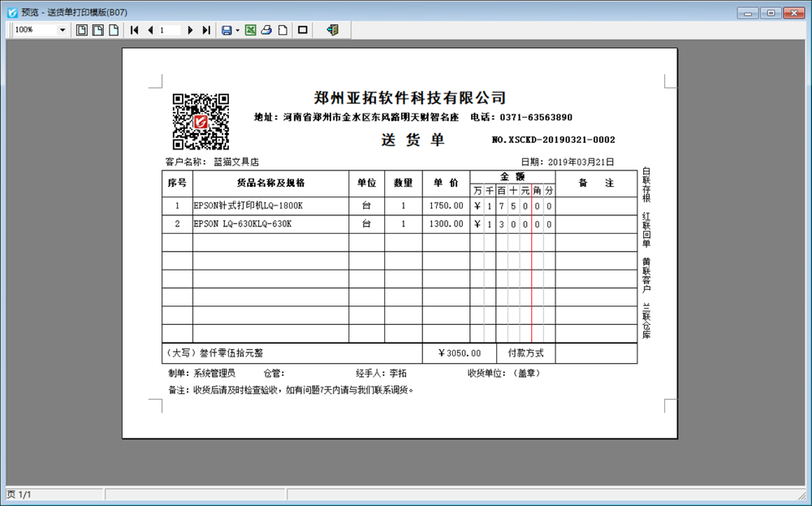Click the blue floppy disk save icon

coord(227,30)
